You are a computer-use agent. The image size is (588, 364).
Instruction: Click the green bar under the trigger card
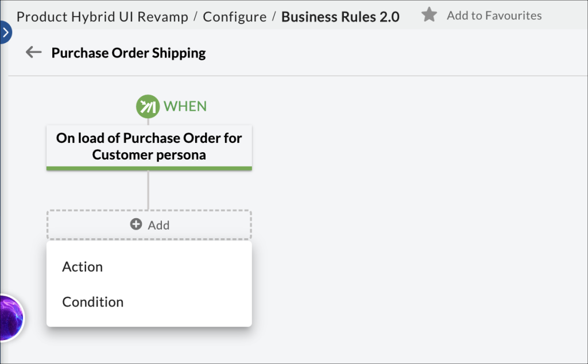149,168
